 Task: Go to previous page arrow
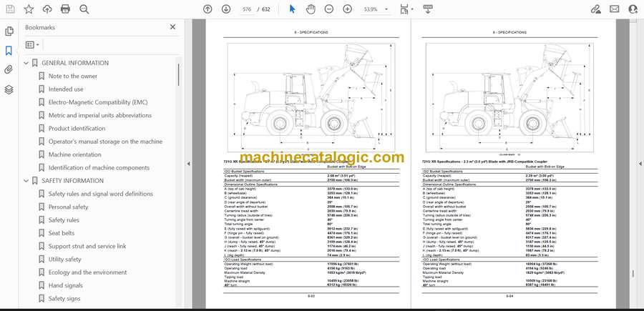(x=208, y=9)
